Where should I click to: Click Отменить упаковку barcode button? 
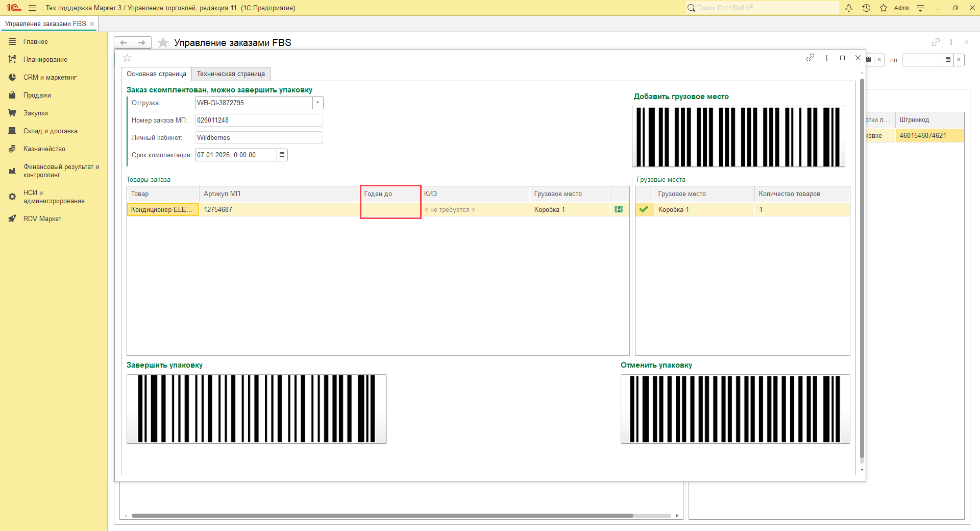(x=735, y=409)
